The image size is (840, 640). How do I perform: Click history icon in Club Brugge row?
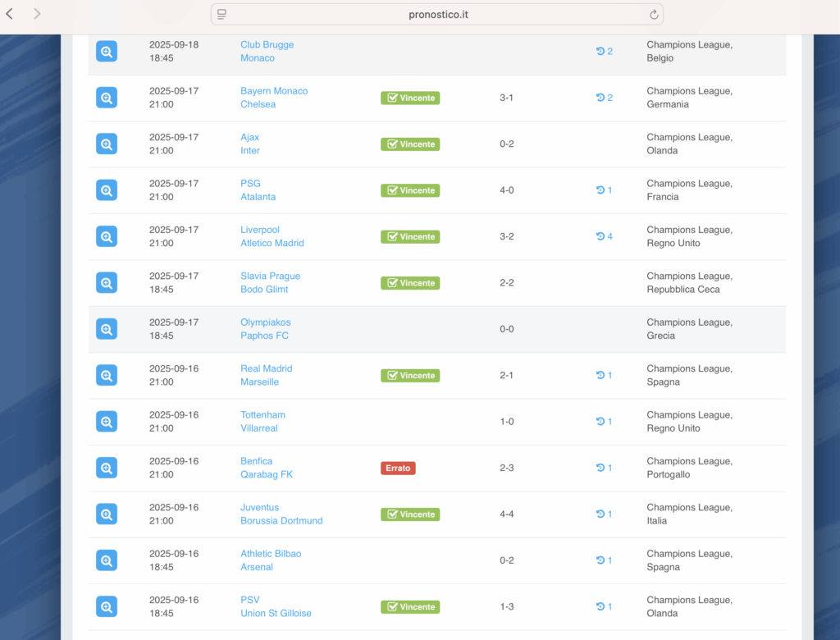click(x=600, y=51)
